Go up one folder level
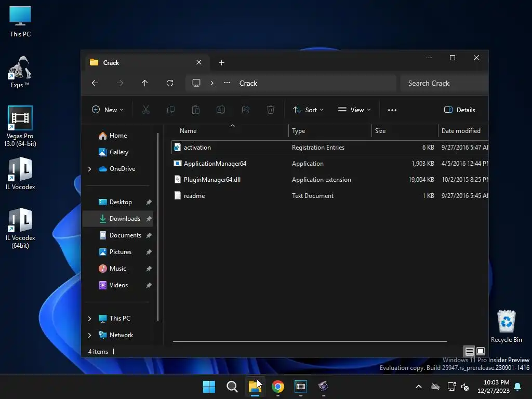This screenshot has width=532, height=399. pos(145,83)
